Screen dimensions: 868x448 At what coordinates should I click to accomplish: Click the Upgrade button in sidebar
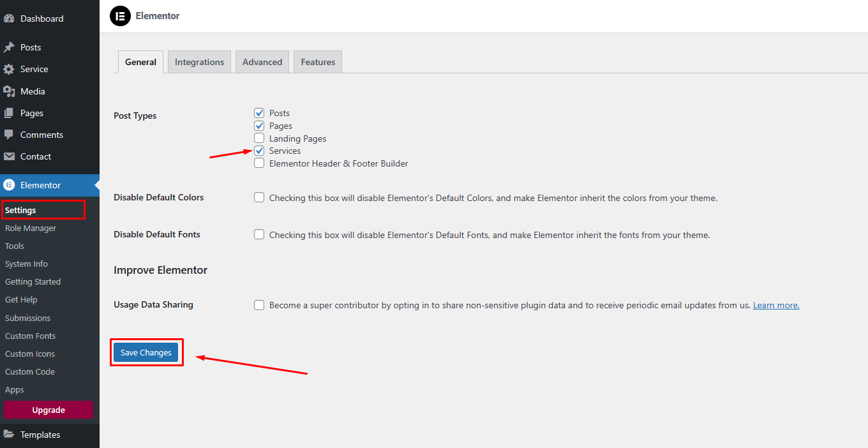pyautogui.click(x=49, y=410)
